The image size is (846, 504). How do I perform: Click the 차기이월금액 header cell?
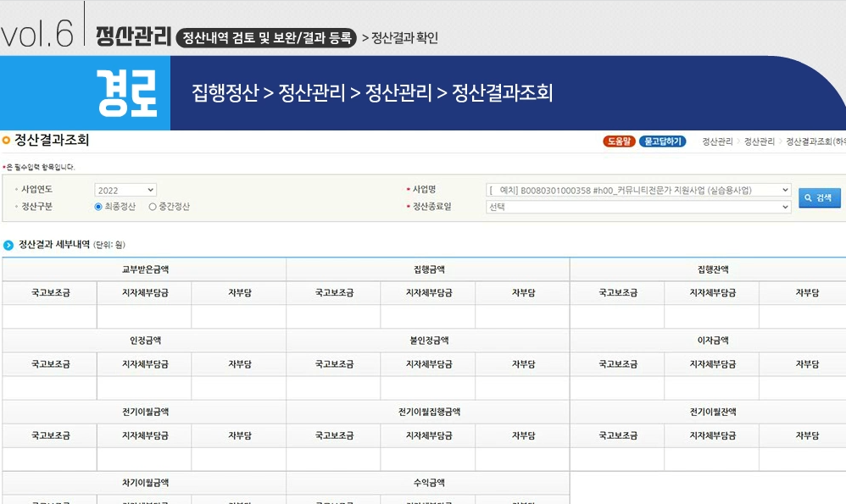point(145,483)
